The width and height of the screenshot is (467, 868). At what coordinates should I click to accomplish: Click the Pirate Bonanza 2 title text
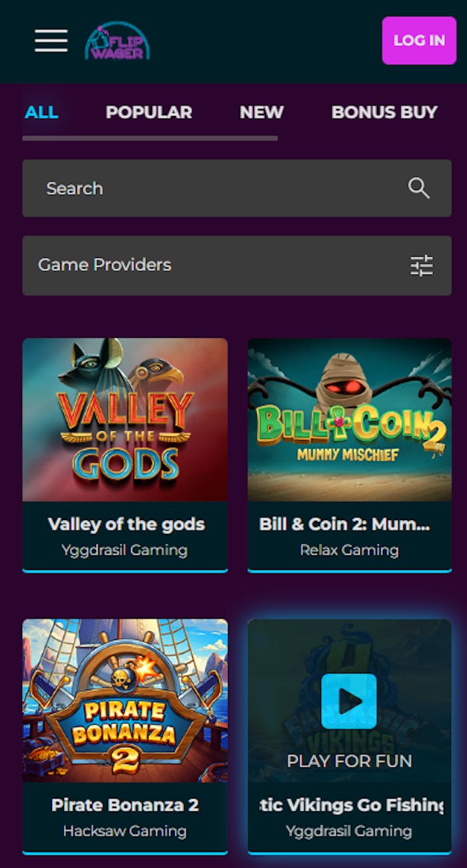[125, 805]
